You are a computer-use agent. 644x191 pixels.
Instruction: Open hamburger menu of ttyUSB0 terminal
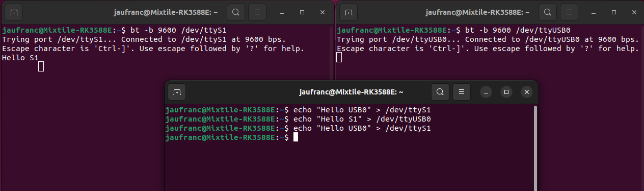tap(570, 12)
